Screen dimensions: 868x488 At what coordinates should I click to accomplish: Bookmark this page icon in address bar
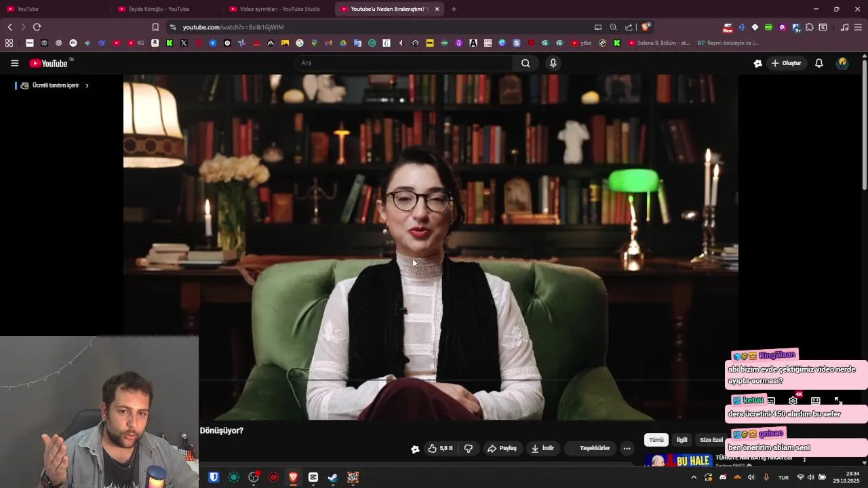click(x=155, y=27)
